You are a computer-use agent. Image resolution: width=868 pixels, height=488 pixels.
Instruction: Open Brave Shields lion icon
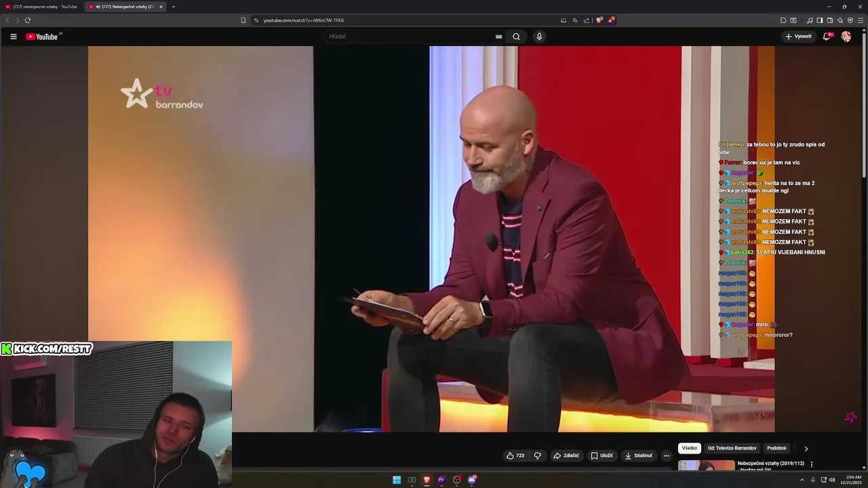599,20
